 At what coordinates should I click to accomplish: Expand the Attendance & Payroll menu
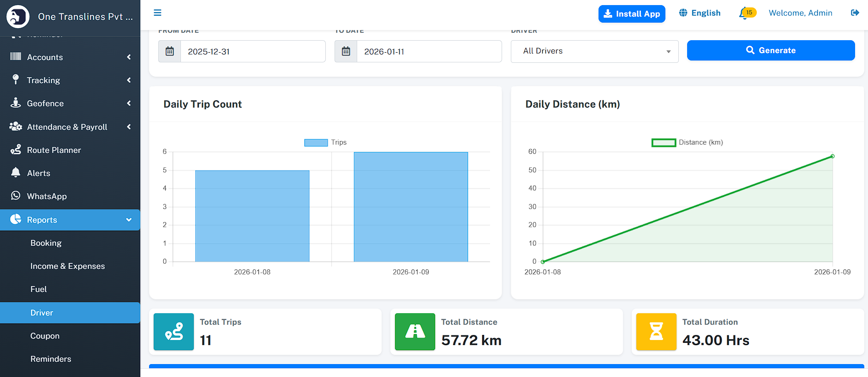pos(70,127)
